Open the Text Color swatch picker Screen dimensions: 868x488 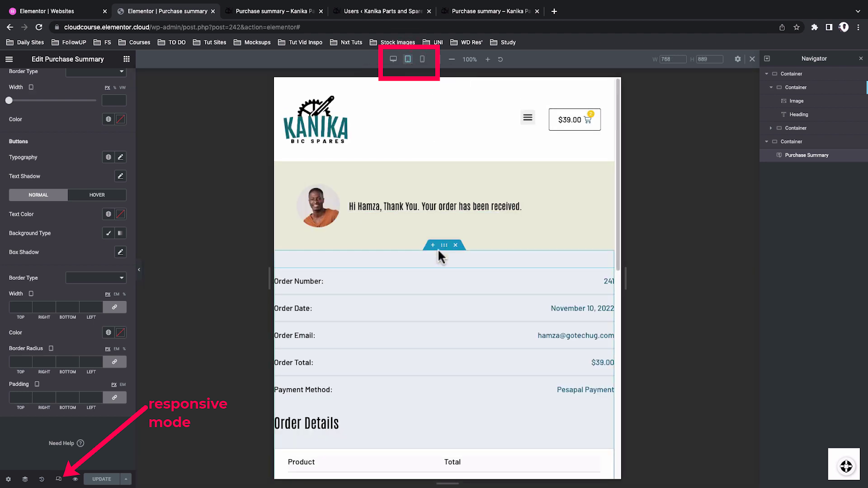point(120,214)
